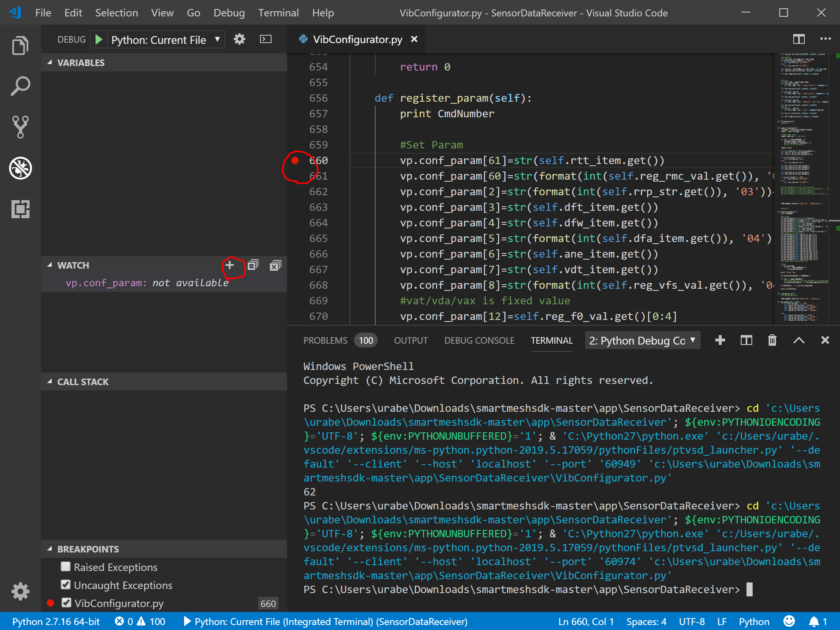Split the terminal panel

(746, 340)
